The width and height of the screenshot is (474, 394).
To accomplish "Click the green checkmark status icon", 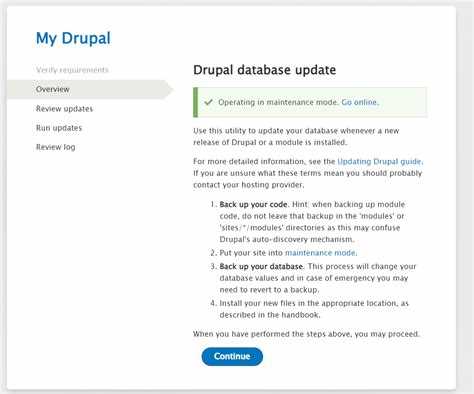I will click(209, 102).
